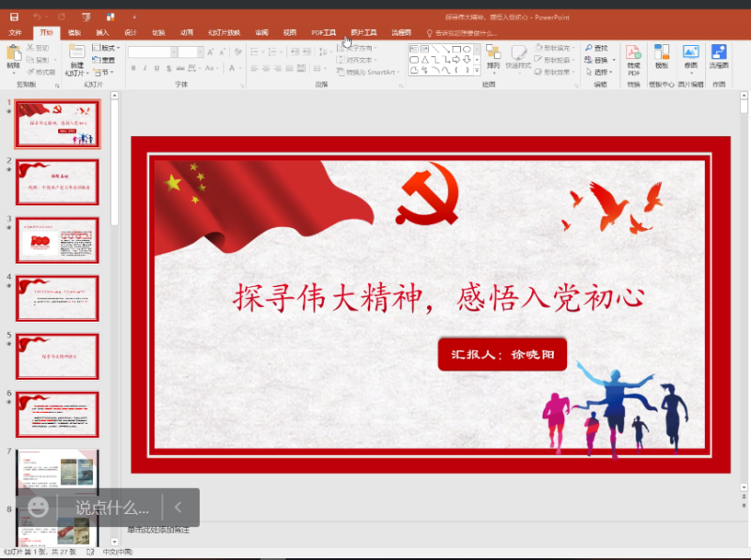Clear all text formatting

tap(238, 52)
